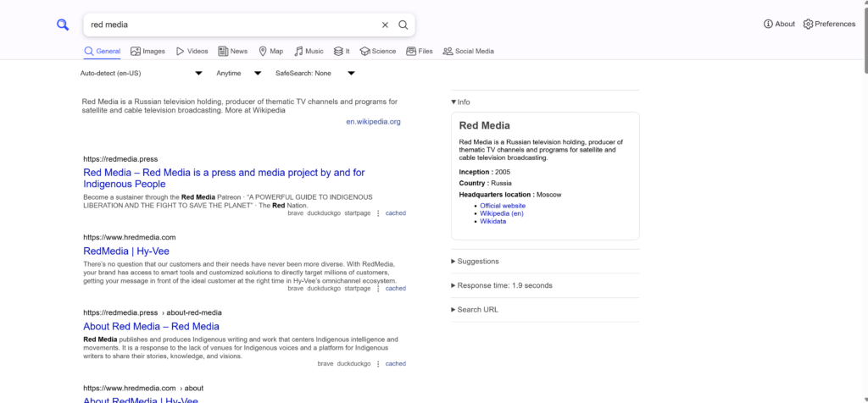This screenshot has width=868, height=403.
Task: Click the Country : Russia text
Action: click(x=486, y=183)
